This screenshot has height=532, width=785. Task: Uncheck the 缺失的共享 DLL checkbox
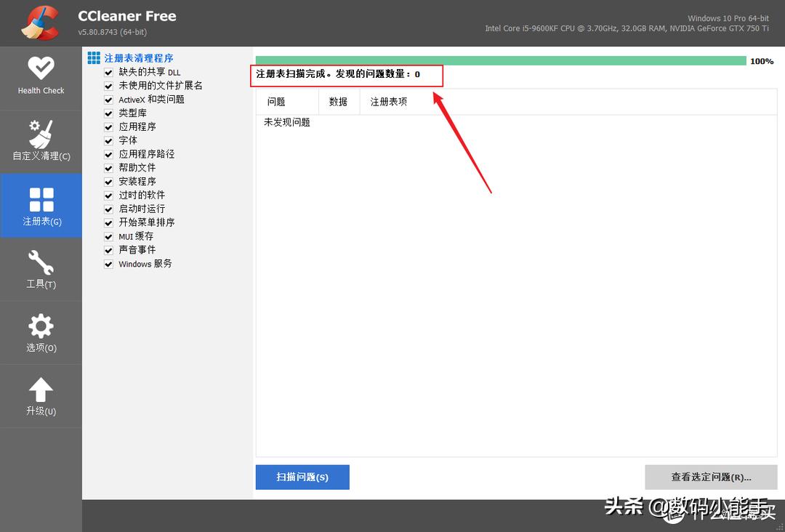coord(108,72)
